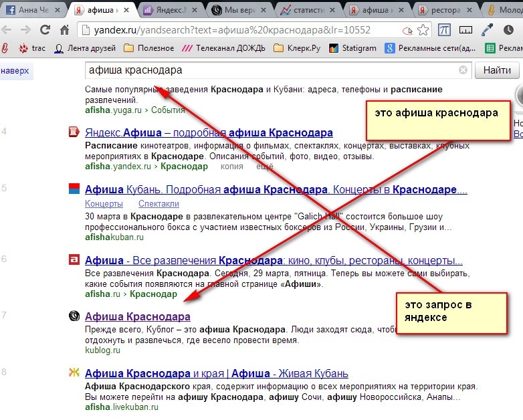This screenshot has width=523, height=420.
Task: Switch to the ресторa Yandex tab
Action: tap(440, 10)
